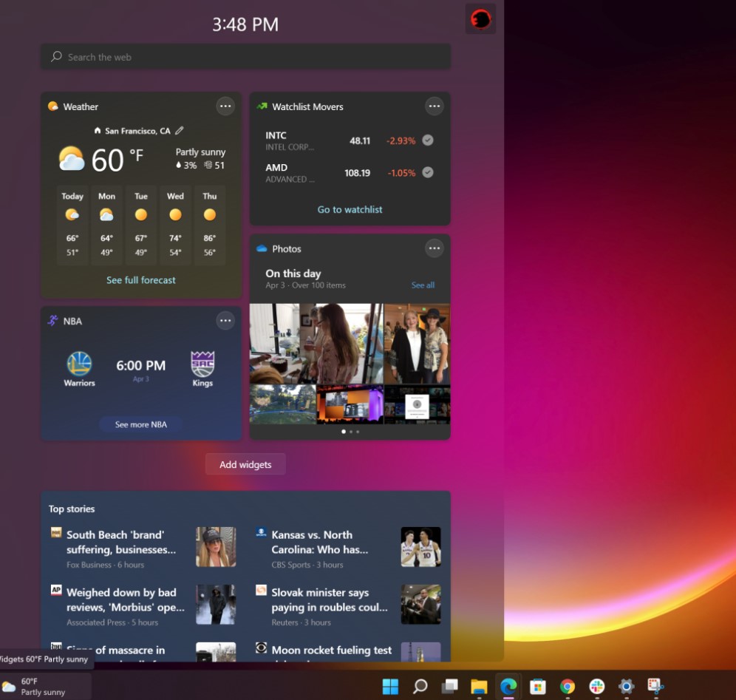The width and height of the screenshot is (736, 700).
Task: Click the AMD stock row ticker
Action: [x=276, y=168]
